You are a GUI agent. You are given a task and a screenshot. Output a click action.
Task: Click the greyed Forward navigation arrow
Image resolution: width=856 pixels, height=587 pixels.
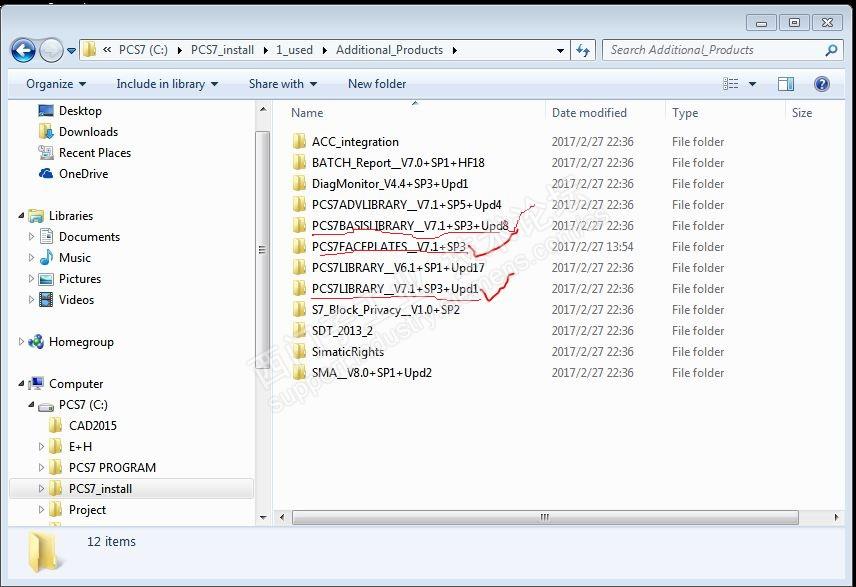[51, 50]
